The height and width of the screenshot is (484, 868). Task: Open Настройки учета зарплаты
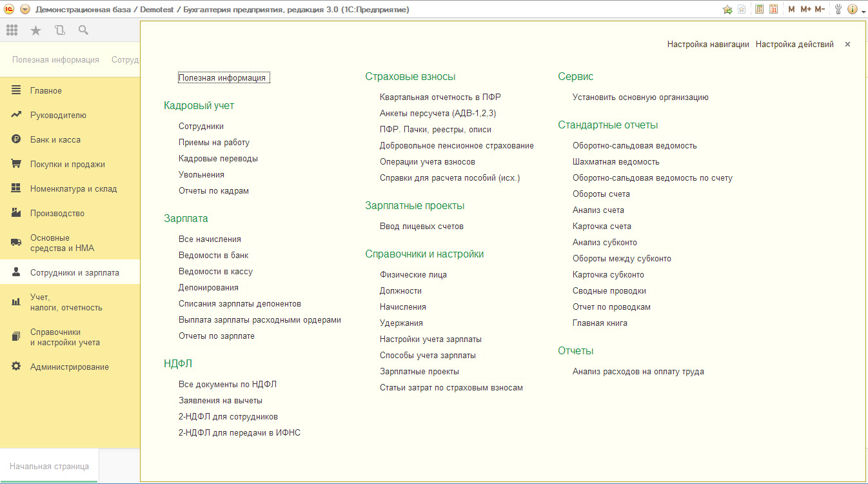pos(431,339)
